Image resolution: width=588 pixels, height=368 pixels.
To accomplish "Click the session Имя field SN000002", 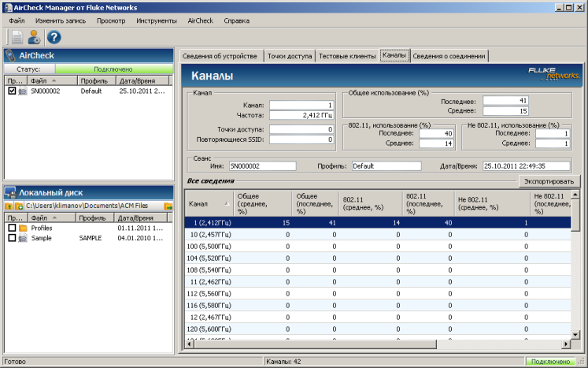I will coord(262,166).
